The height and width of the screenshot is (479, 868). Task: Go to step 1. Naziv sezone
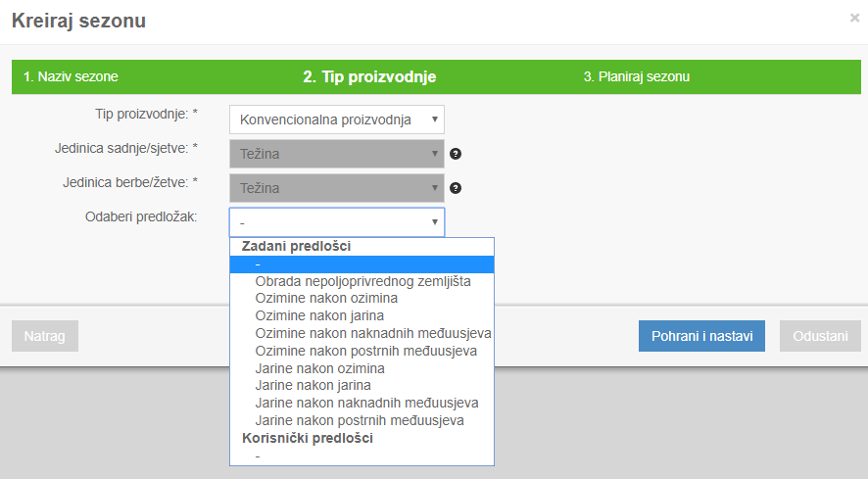(71, 76)
